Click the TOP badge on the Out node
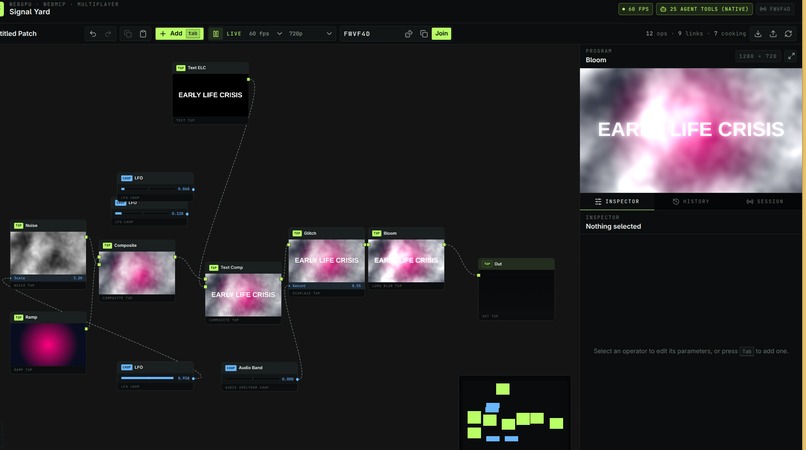The image size is (806, 450). [487, 264]
